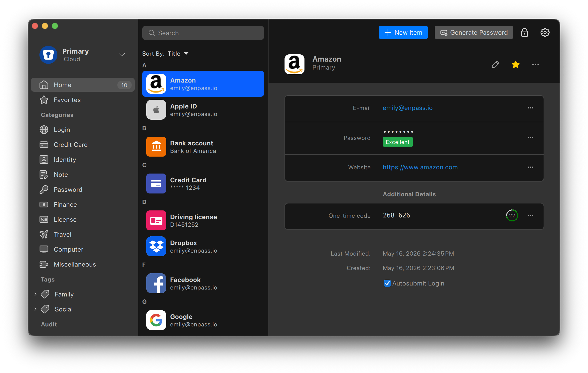Click the Travel airplane icon

(x=44, y=234)
